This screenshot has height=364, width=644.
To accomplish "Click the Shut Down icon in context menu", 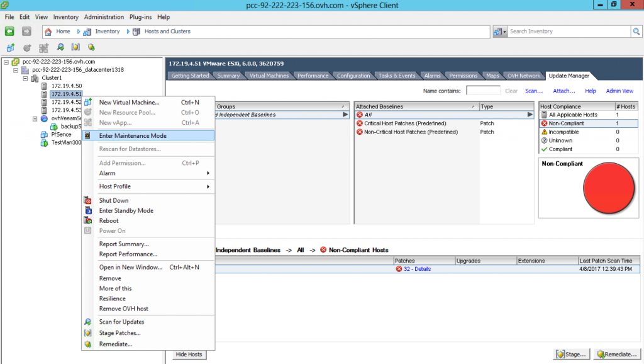I will pos(87,200).
